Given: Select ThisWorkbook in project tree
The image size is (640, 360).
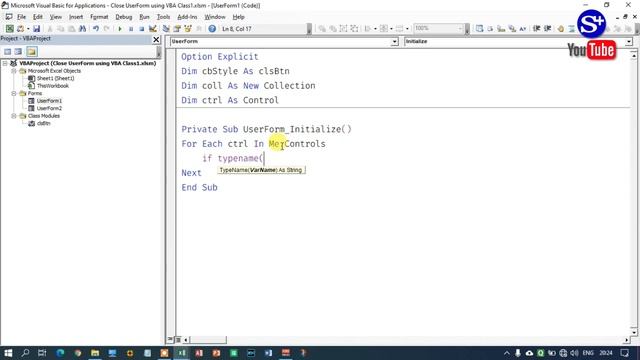Looking at the screenshot, I should (53, 86).
